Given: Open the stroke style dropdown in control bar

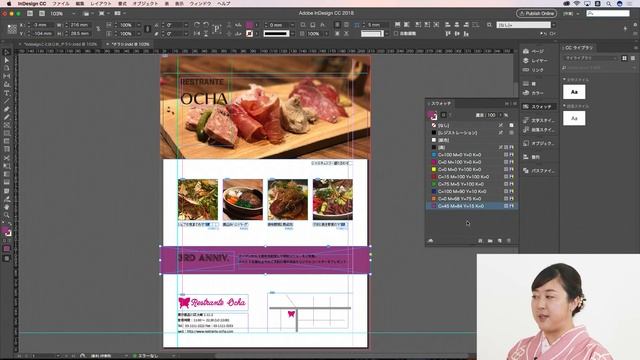Looking at the screenshot, I should 292,34.
